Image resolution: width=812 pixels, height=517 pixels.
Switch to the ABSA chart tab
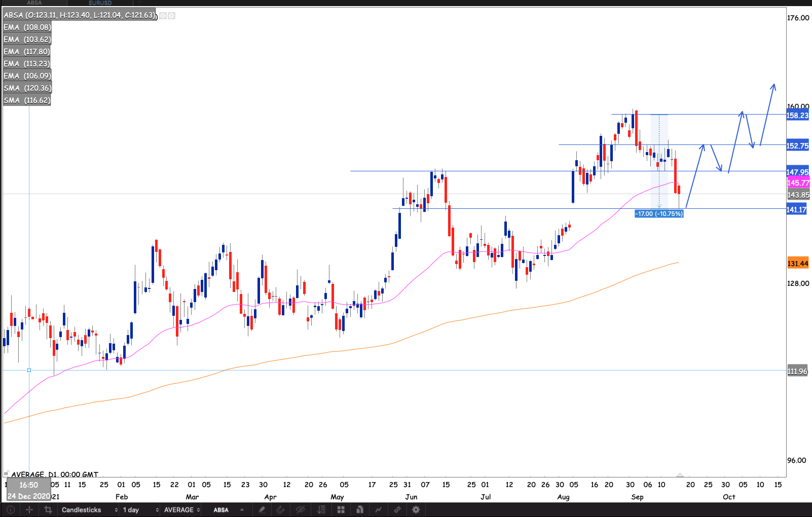click(x=34, y=3)
